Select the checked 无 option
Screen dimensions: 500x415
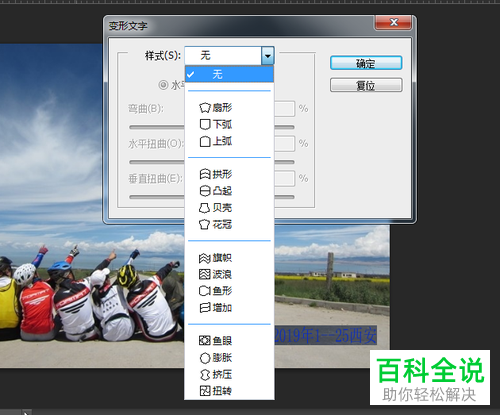(x=229, y=74)
